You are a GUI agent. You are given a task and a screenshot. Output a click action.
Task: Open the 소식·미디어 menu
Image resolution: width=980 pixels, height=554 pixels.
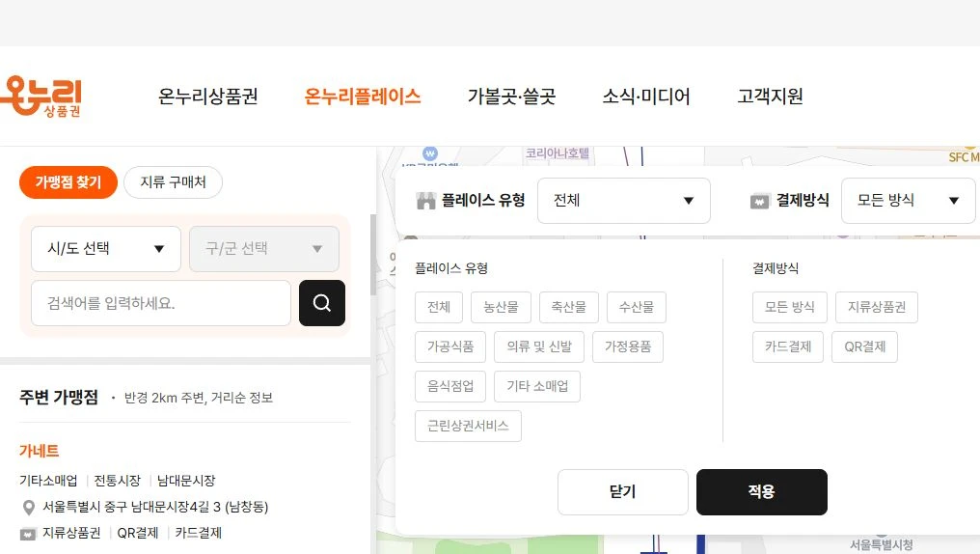coord(646,97)
